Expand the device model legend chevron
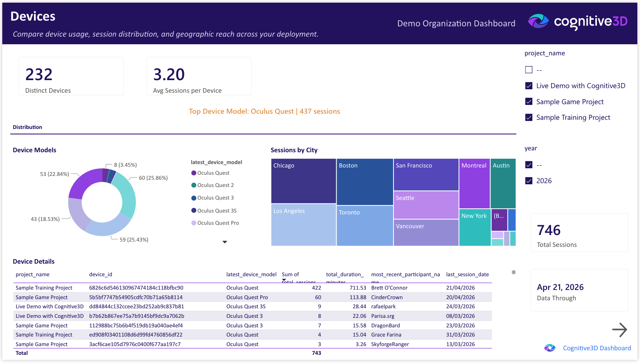The height and width of the screenshot is (364, 640). click(x=225, y=242)
